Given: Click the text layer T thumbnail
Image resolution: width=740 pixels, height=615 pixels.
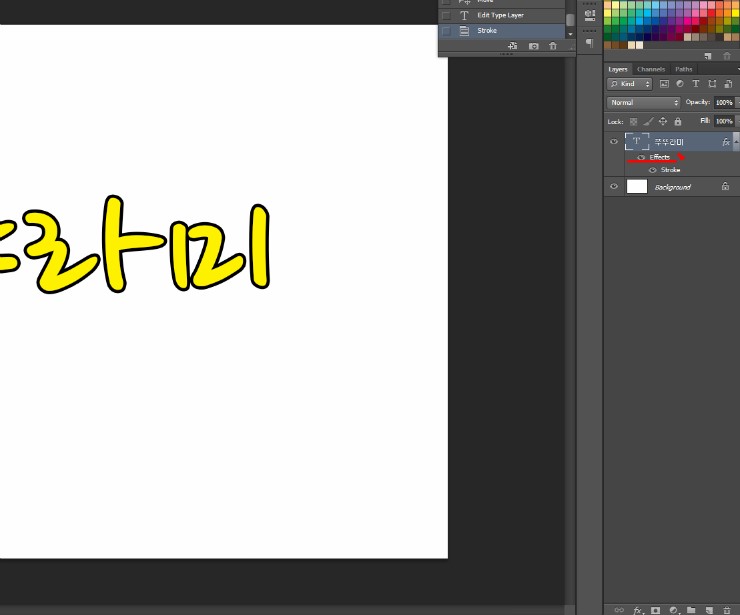Looking at the screenshot, I should 637,142.
